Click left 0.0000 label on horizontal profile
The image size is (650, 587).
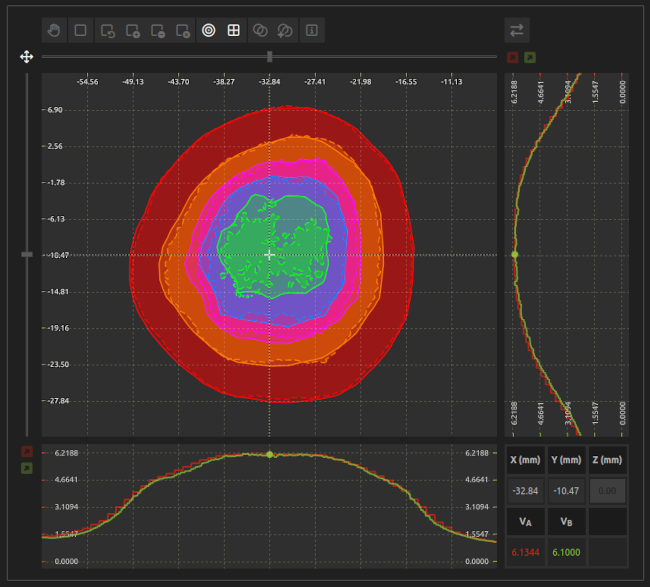[66, 561]
